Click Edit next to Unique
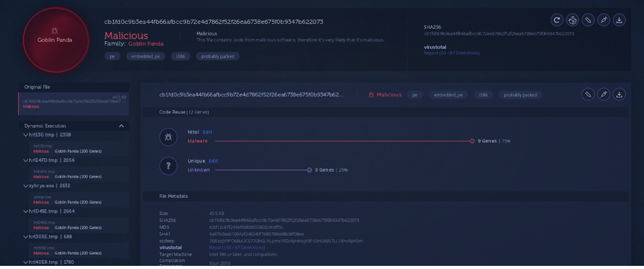The height and width of the screenshot is (269, 644). pyautogui.click(x=213, y=161)
